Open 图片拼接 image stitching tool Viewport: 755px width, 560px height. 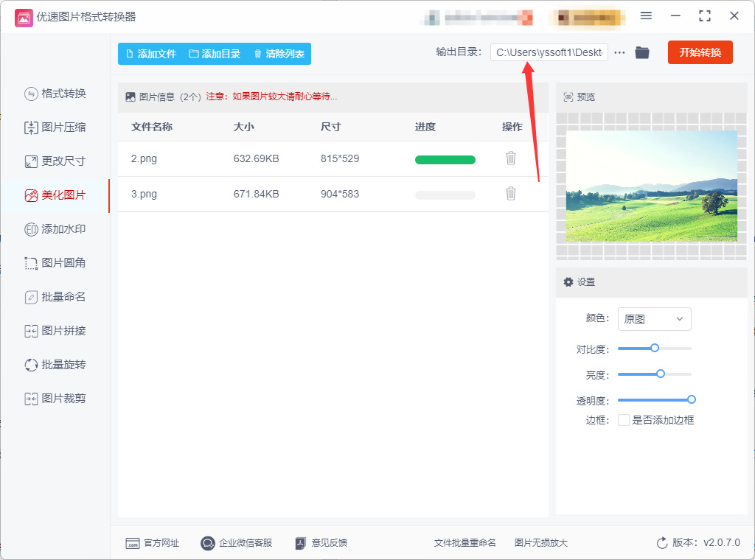click(55, 331)
